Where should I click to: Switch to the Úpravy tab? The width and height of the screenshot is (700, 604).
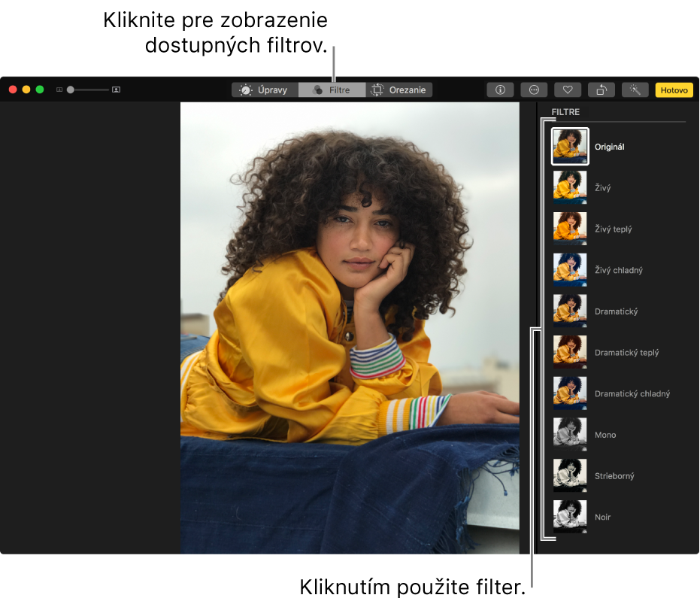(264, 90)
